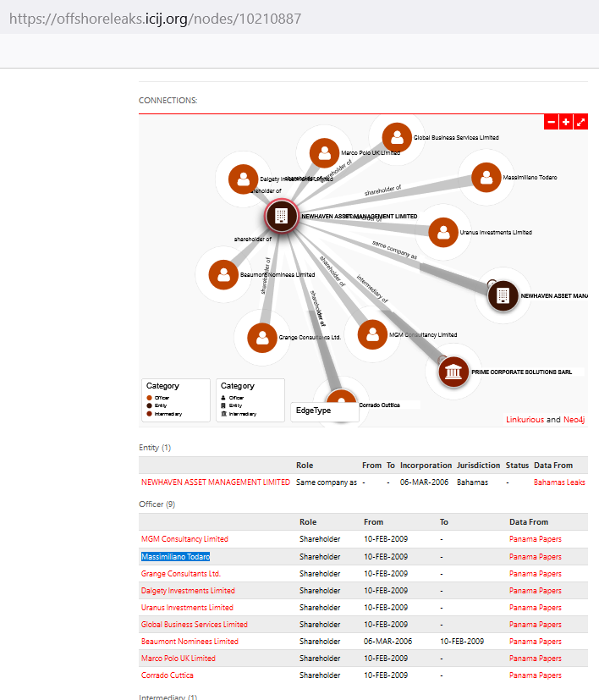Open Grange Consultants Ltd. officer link
This screenshot has width=599, height=700.
pyautogui.click(x=181, y=574)
